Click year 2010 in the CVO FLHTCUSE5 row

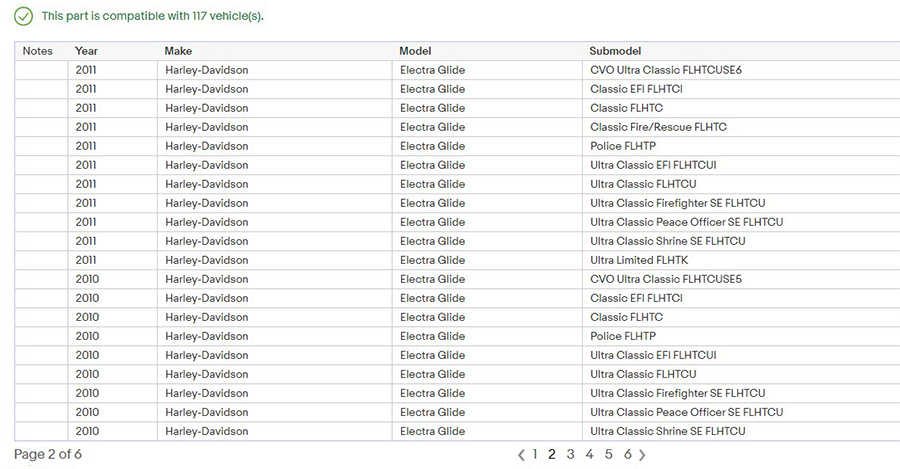pyautogui.click(x=87, y=279)
